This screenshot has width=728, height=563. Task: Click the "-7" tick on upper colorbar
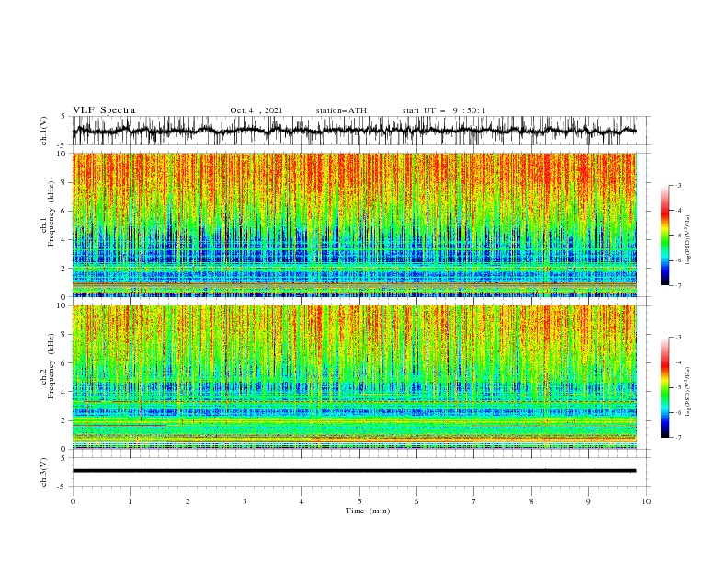click(677, 285)
